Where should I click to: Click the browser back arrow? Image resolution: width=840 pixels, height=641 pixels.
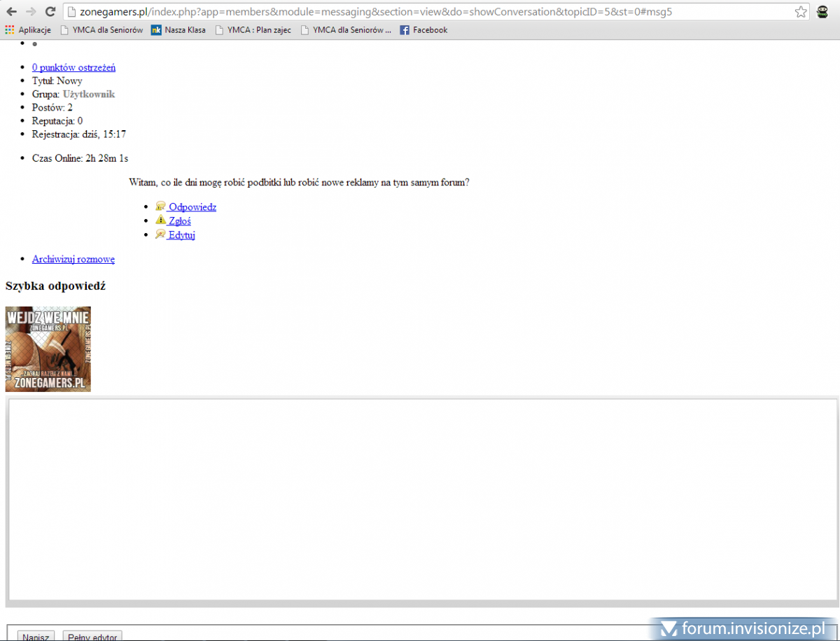[x=12, y=11]
